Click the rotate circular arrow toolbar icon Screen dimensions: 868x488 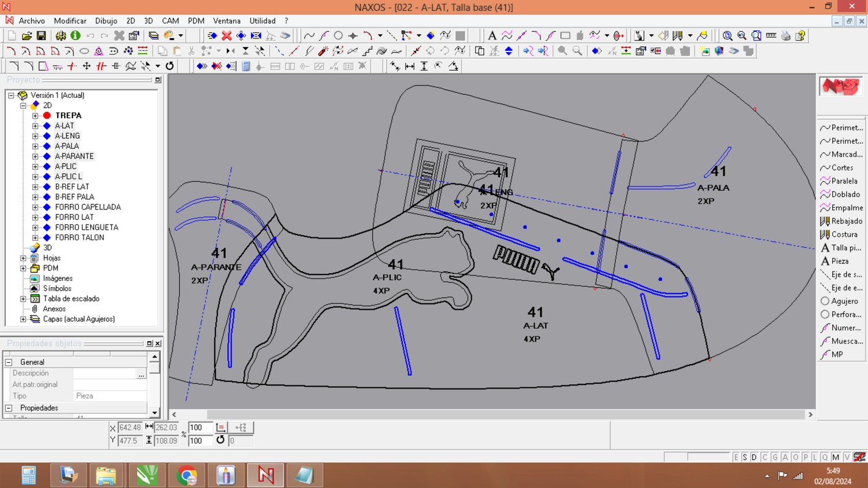[x=170, y=66]
